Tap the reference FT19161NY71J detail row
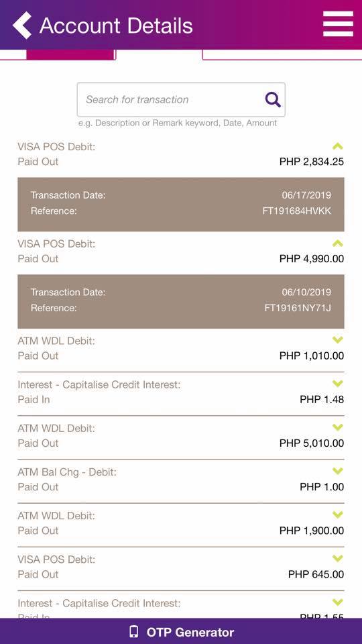The height and width of the screenshot is (644, 362). pyautogui.click(x=181, y=308)
